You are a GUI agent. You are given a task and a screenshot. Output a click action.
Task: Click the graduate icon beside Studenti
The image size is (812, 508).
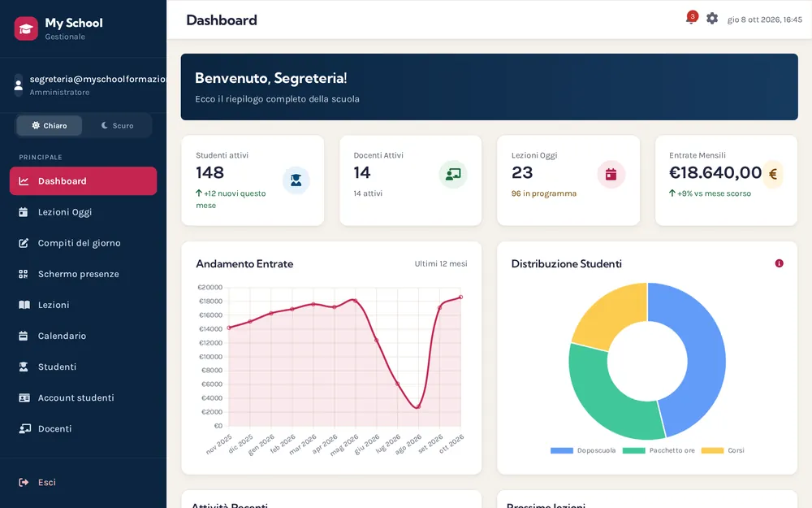(x=24, y=367)
